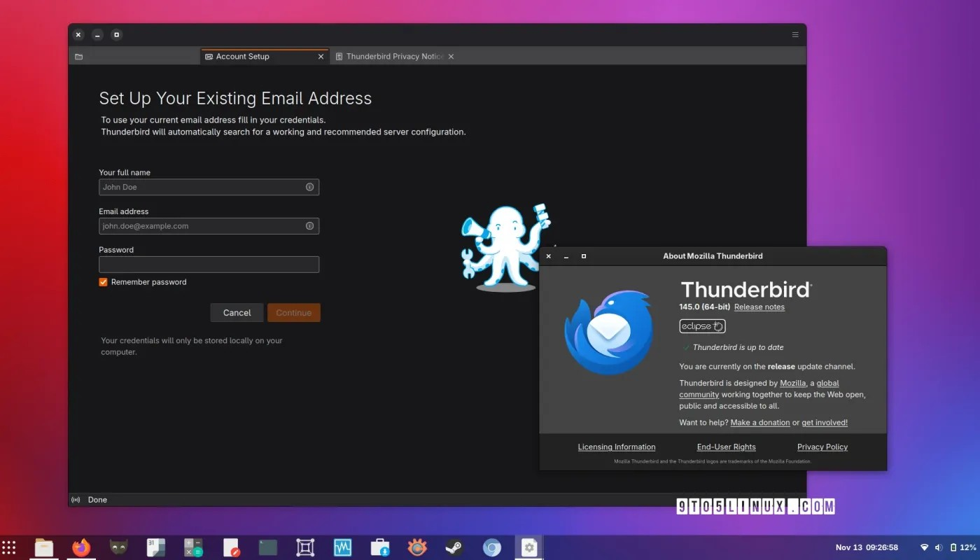
Task: Click the Make a donation link
Action: tap(760, 422)
